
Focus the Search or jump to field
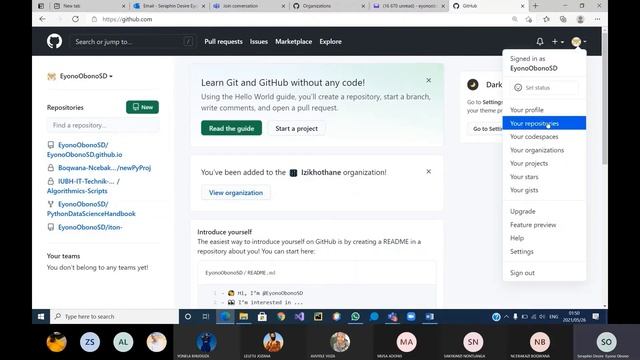click(133, 42)
